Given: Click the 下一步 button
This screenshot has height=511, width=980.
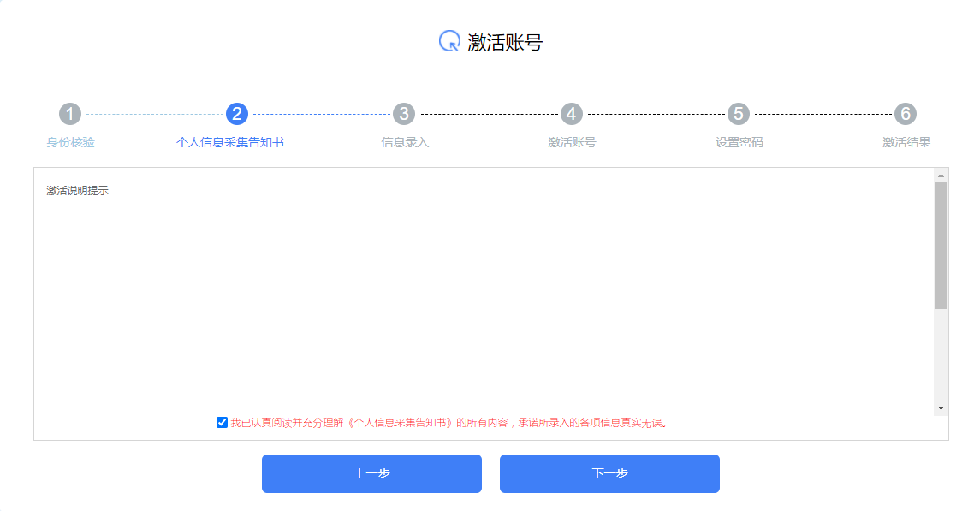Looking at the screenshot, I should (609, 473).
